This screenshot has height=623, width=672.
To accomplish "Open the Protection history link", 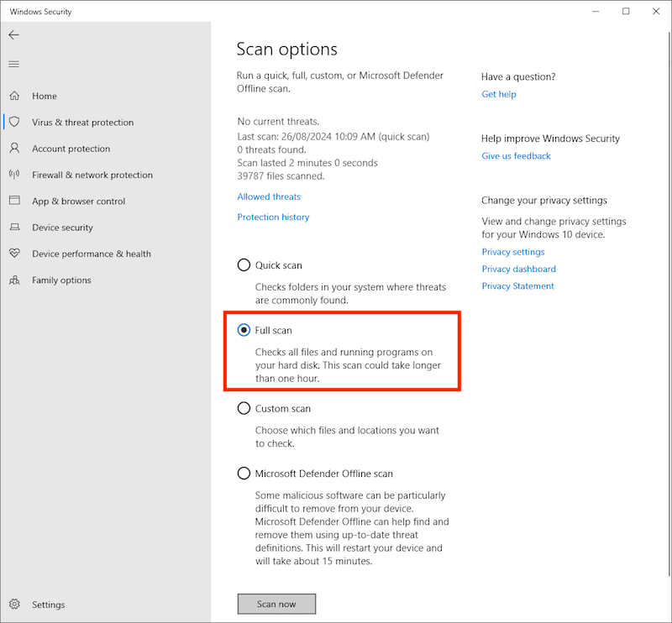I will tap(273, 217).
